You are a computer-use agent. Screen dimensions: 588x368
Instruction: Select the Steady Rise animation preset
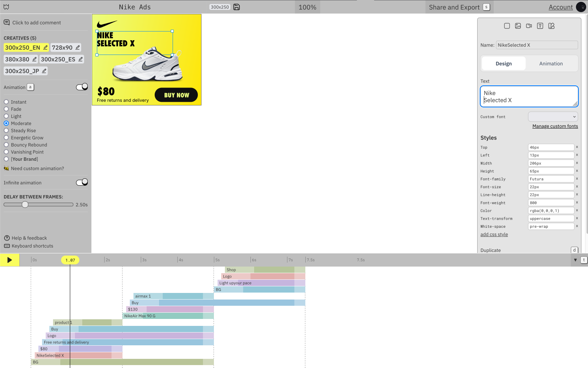coord(6,130)
